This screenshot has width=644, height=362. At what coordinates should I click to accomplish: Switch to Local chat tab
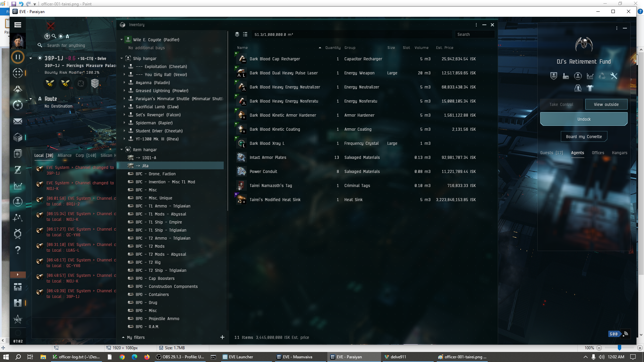tap(44, 155)
